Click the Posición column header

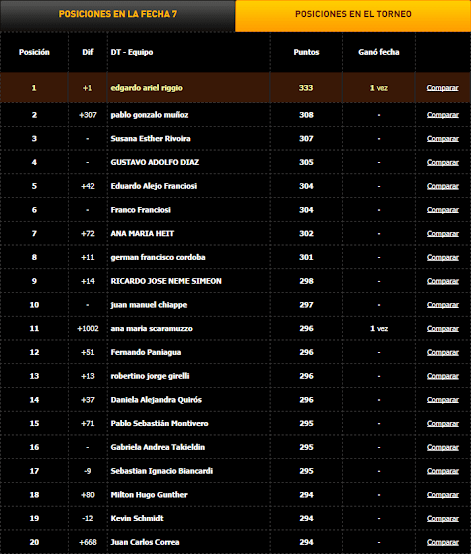34,52
